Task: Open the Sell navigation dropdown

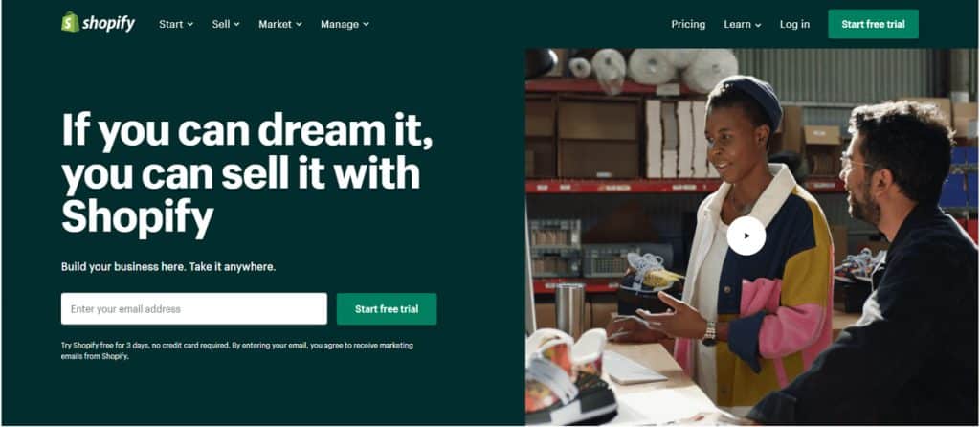Action: tap(226, 24)
